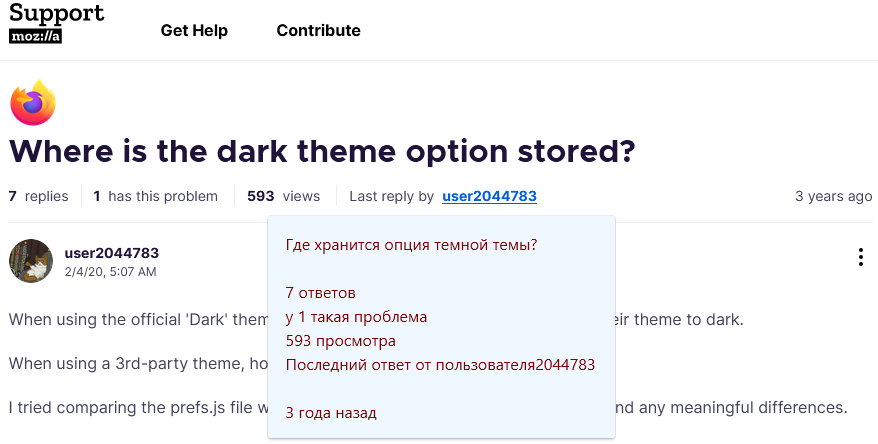Open the post's three-dot options menu
The width and height of the screenshot is (878, 444).
pyautogui.click(x=861, y=256)
